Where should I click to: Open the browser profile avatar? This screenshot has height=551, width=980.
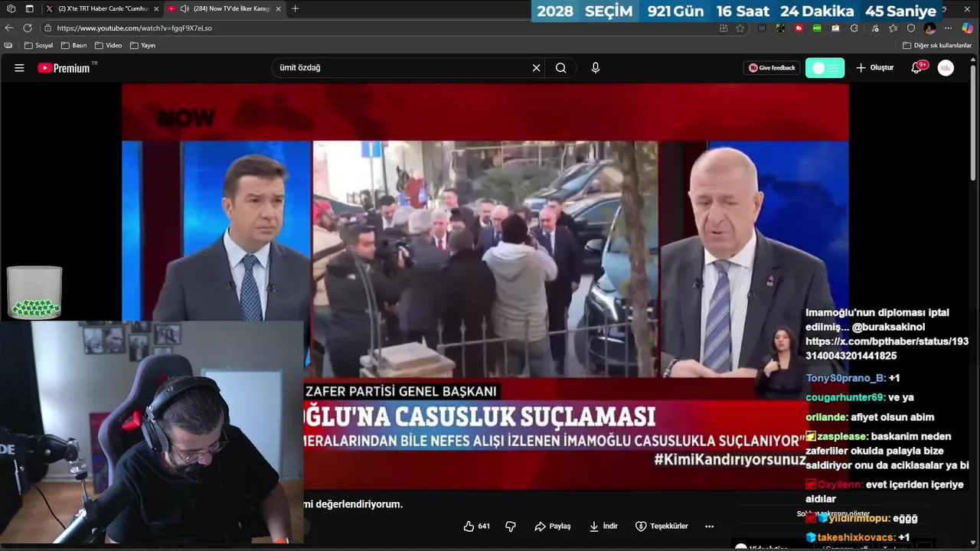[929, 28]
